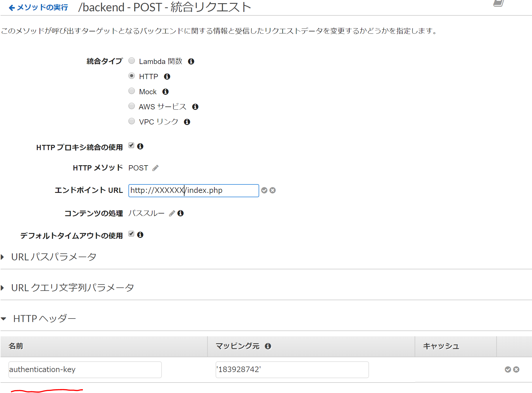Show info for デフォルトタイムアウトの使用
This screenshot has height=393, width=532.
point(140,235)
